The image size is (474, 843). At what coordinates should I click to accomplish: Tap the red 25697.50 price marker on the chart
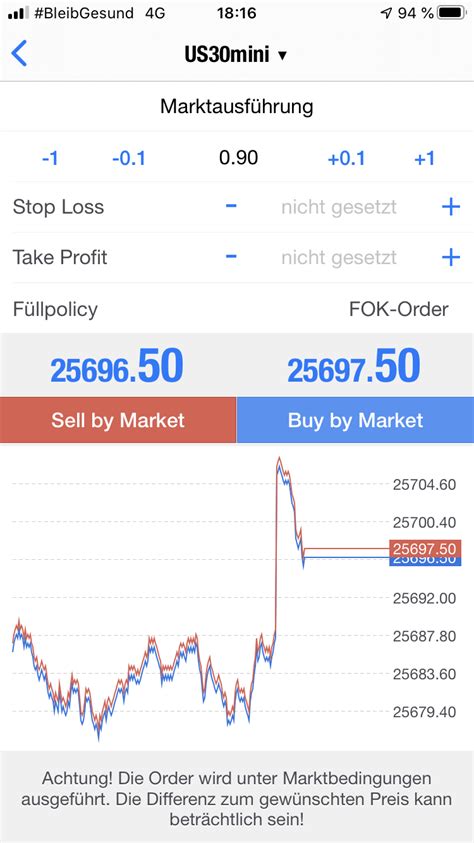(425, 548)
